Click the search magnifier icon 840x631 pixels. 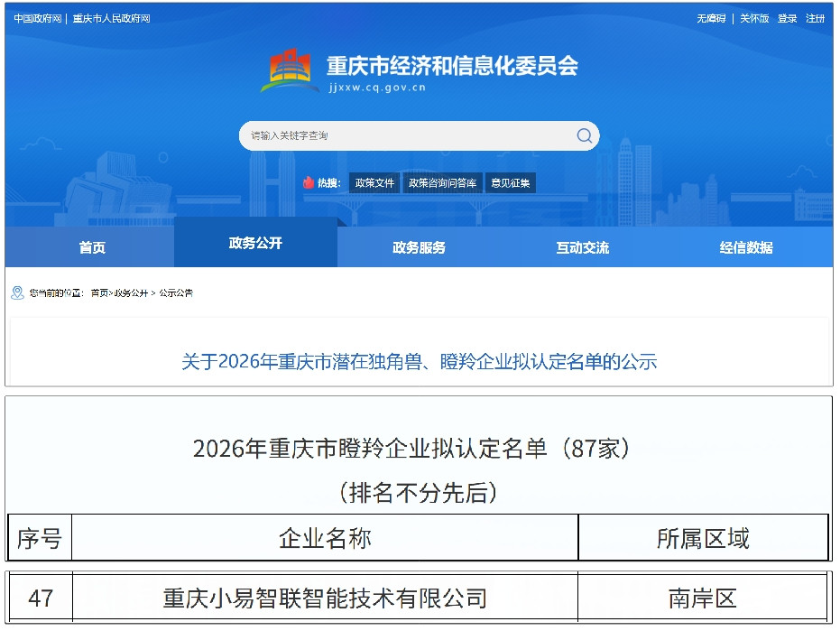tap(584, 135)
